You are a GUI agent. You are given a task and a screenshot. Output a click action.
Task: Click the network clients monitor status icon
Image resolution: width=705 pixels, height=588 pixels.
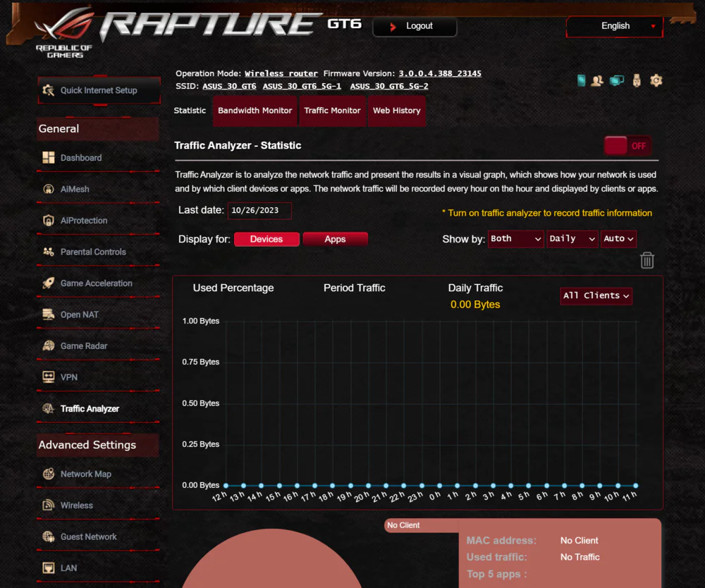coord(617,80)
